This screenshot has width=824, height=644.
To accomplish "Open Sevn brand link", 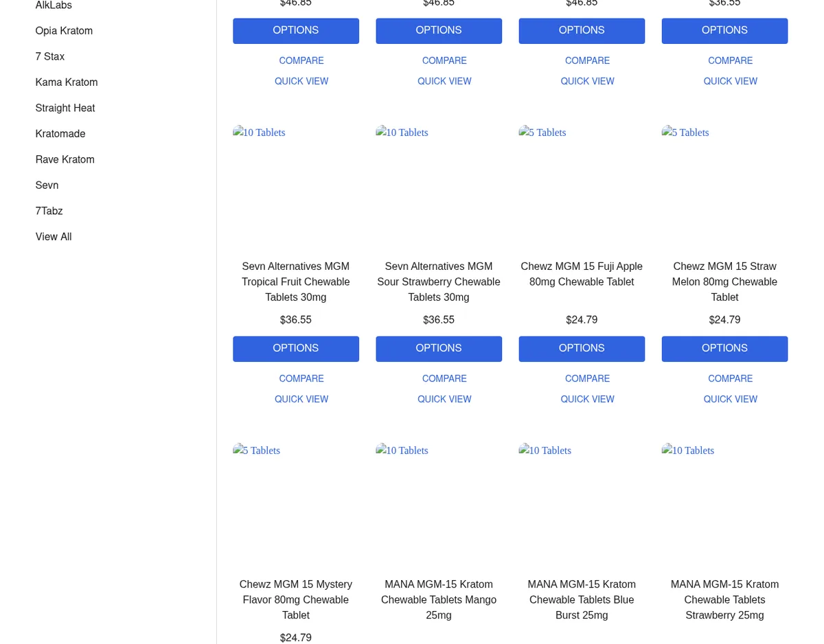I will tap(47, 185).
